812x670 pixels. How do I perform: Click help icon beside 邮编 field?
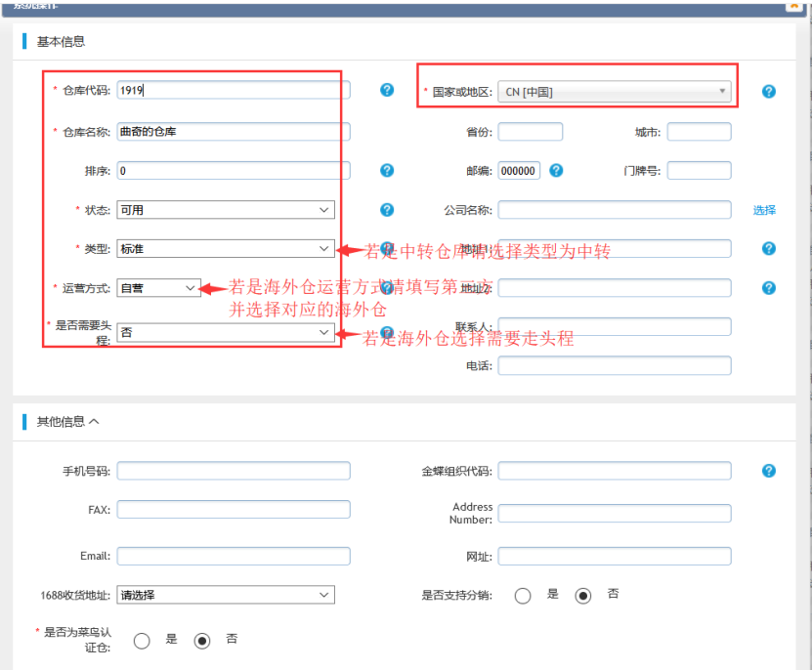pyautogui.click(x=556, y=170)
